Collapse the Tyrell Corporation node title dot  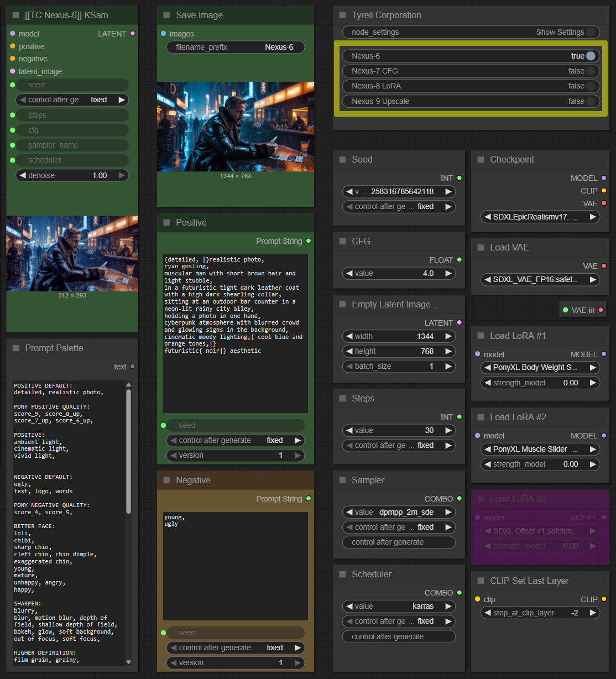coord(342,15)
